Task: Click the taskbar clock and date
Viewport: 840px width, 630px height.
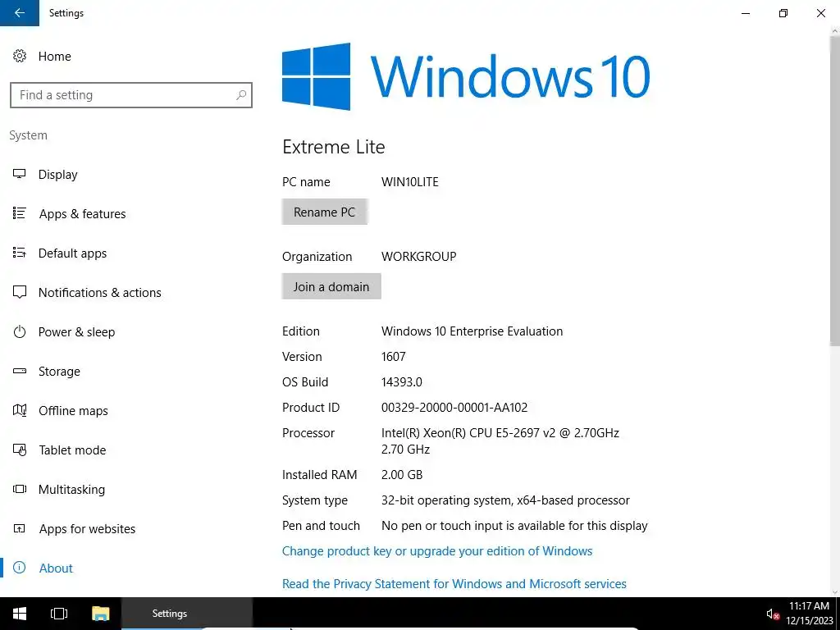Action: pos(809,614)
